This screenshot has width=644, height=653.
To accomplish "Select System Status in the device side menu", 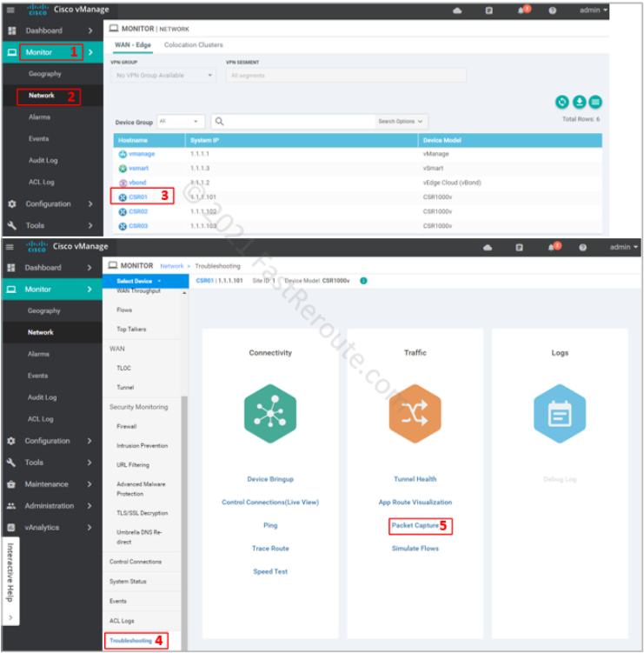I will (x=128, y=582).
